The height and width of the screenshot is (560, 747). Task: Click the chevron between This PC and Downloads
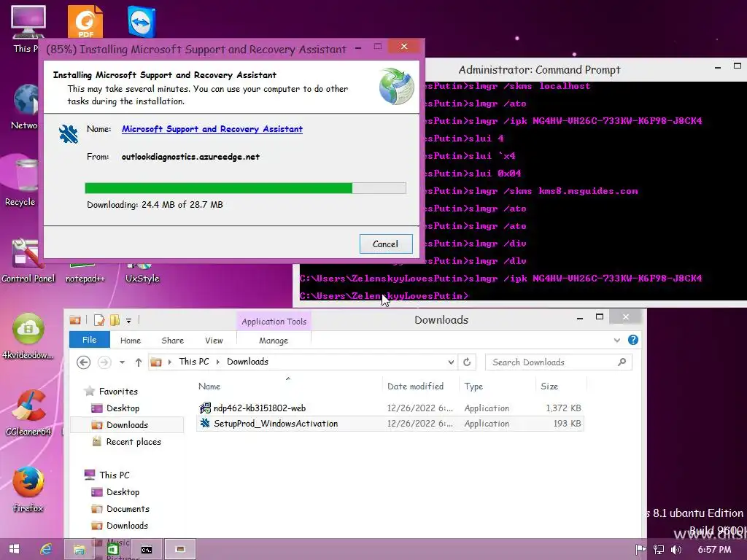click(217, 362)
